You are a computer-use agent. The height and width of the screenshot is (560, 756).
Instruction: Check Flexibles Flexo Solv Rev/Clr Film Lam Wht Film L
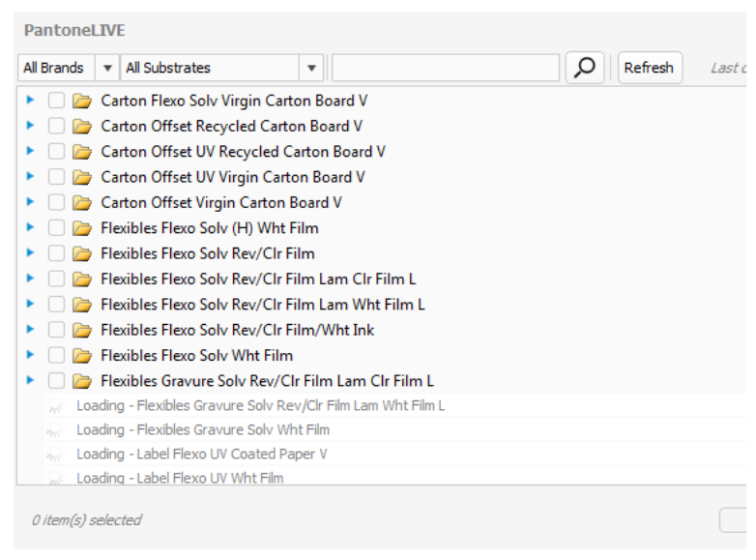point(56,305)
